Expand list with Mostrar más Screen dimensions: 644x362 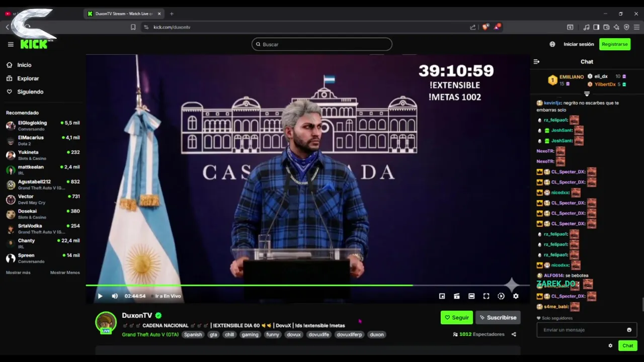point(18,273)
